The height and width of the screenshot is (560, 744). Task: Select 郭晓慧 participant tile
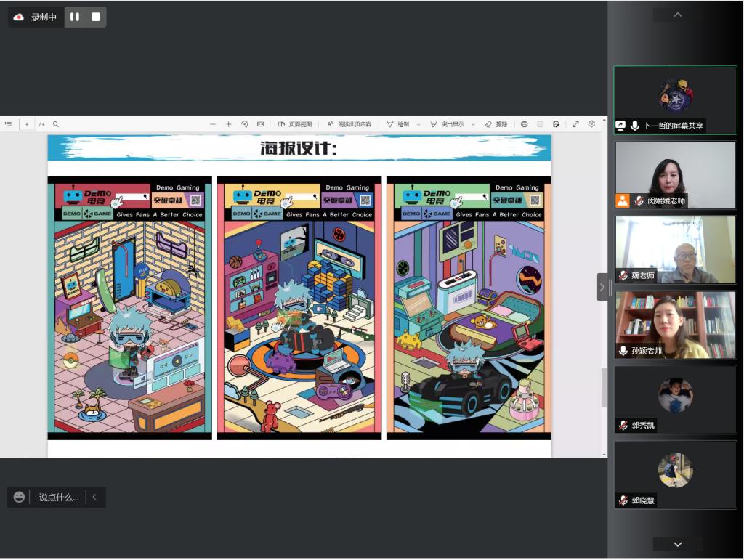[675, 474]
